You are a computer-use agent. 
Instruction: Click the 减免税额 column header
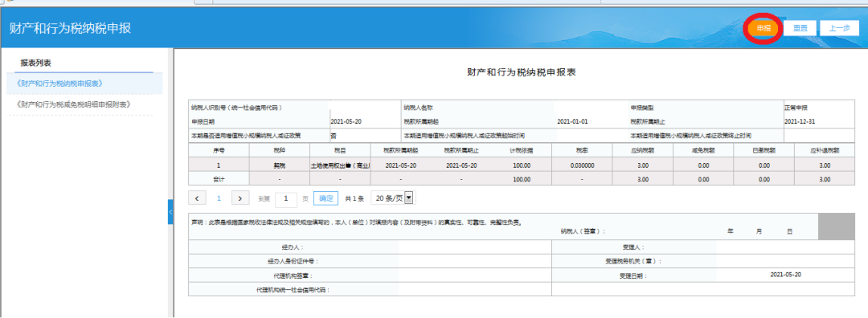[703, 150]
